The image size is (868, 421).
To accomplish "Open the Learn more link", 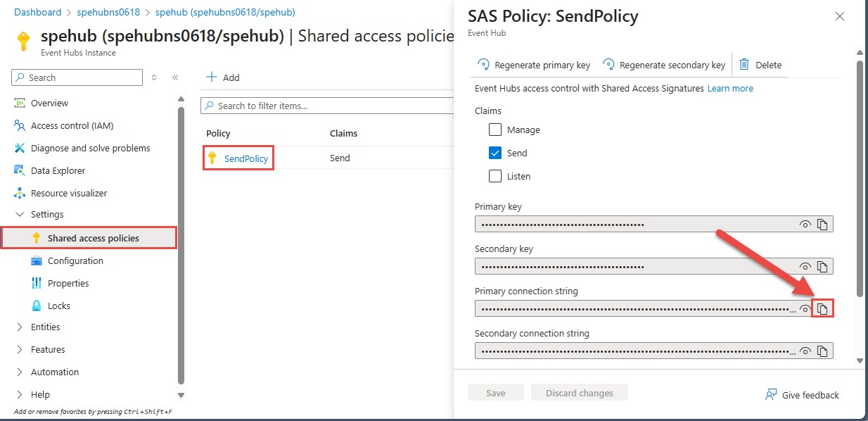I will pos(730,88).
